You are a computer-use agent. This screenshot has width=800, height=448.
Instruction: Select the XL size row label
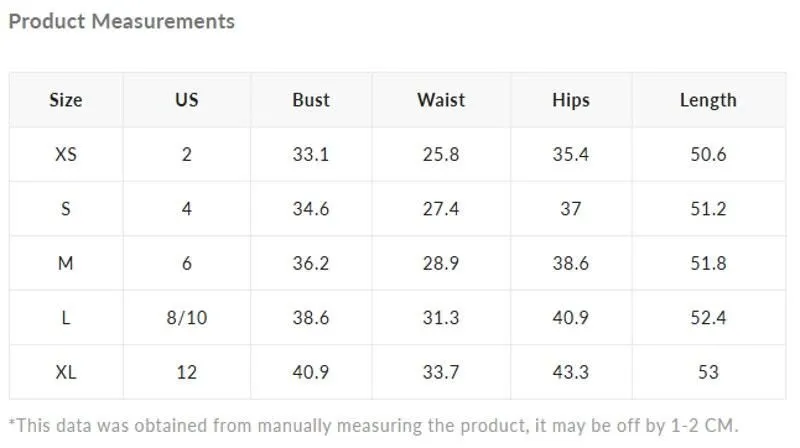pos(66,372)
